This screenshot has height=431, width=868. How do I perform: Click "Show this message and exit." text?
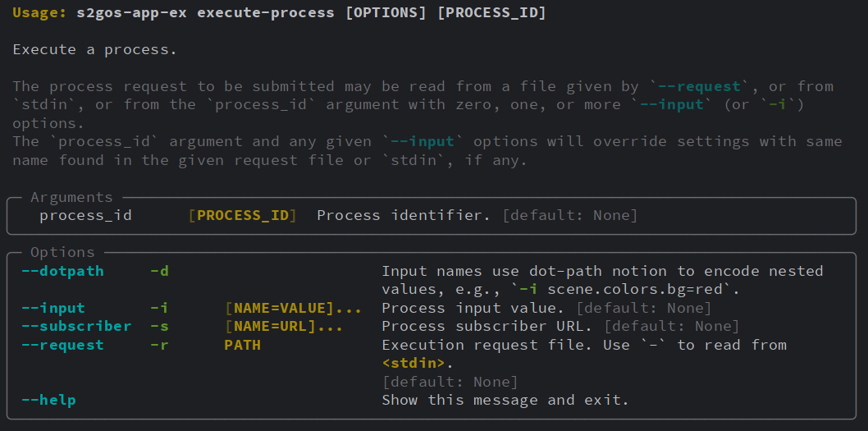tap(505, 400)
